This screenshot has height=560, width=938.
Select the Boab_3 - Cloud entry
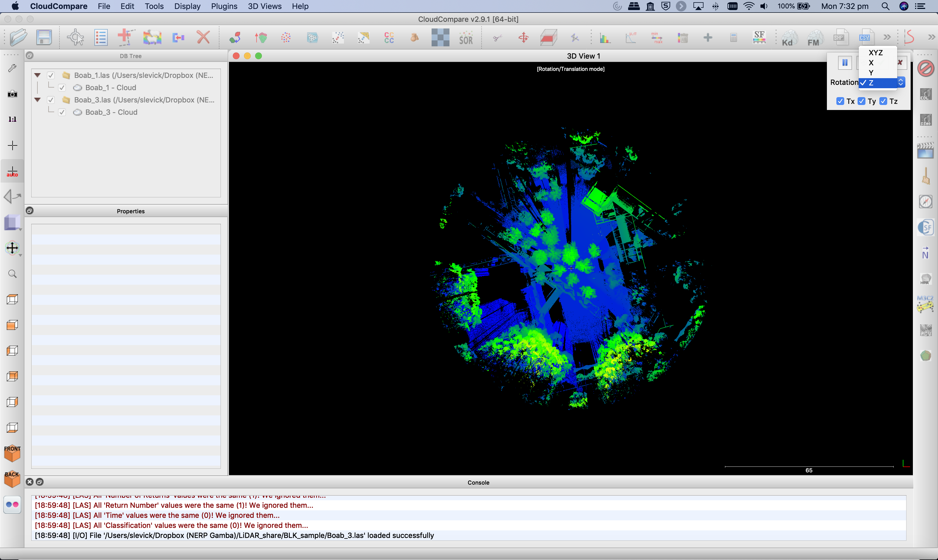(111, 112)
